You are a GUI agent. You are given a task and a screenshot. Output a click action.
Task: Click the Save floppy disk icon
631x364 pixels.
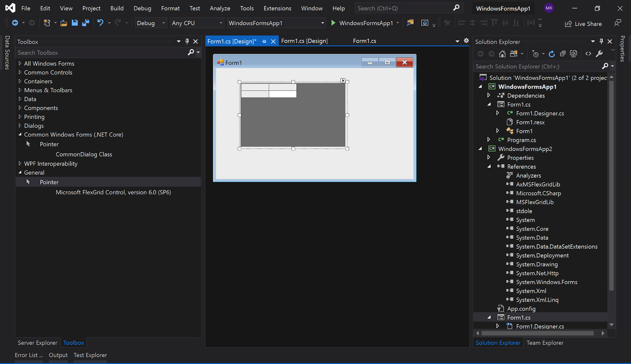74,23
